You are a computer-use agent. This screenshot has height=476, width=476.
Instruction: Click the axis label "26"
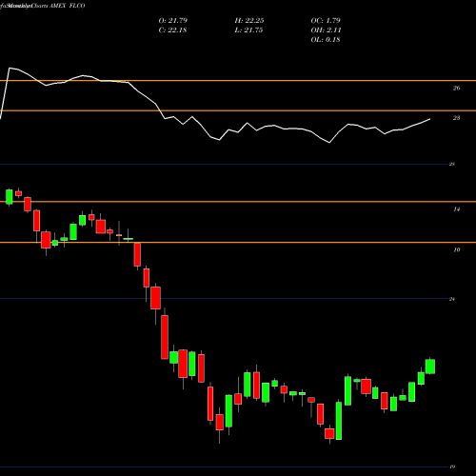click(456, 89)
